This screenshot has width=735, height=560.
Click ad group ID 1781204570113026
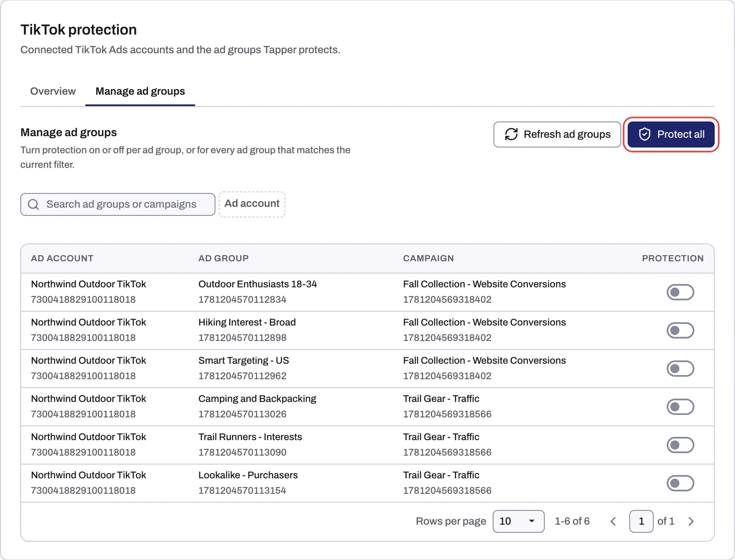(242, 414)
